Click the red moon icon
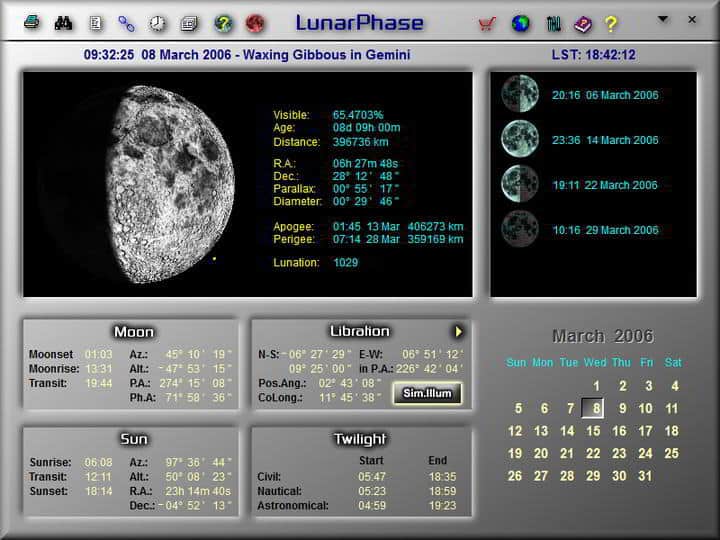The image size is (720, 540). pos(255,23)
